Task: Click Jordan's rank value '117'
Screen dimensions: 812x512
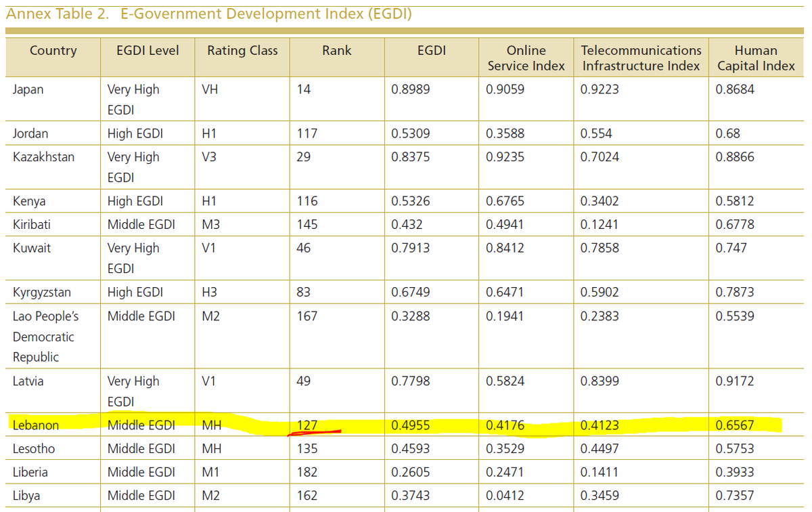Action: (307, 133)
